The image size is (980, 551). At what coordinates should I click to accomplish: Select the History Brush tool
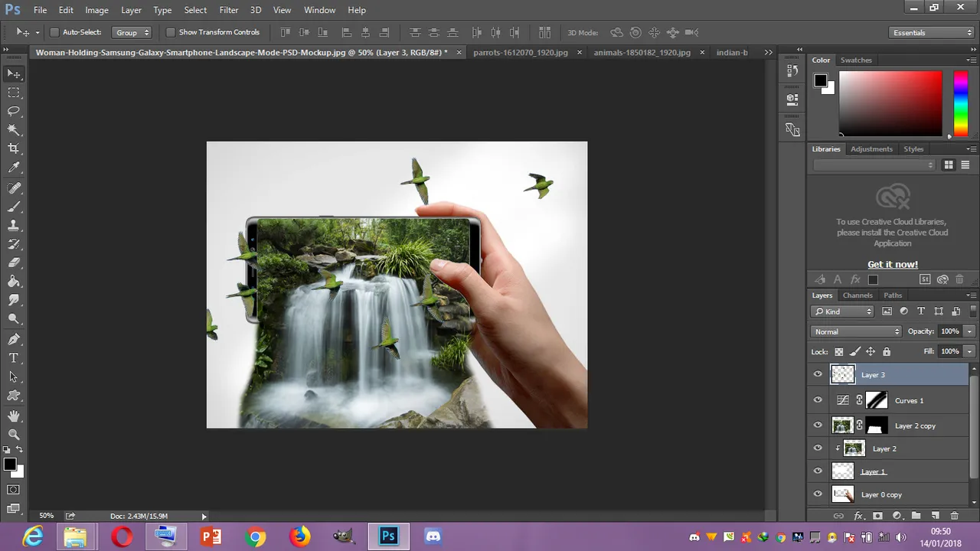(x=14, y=244)
